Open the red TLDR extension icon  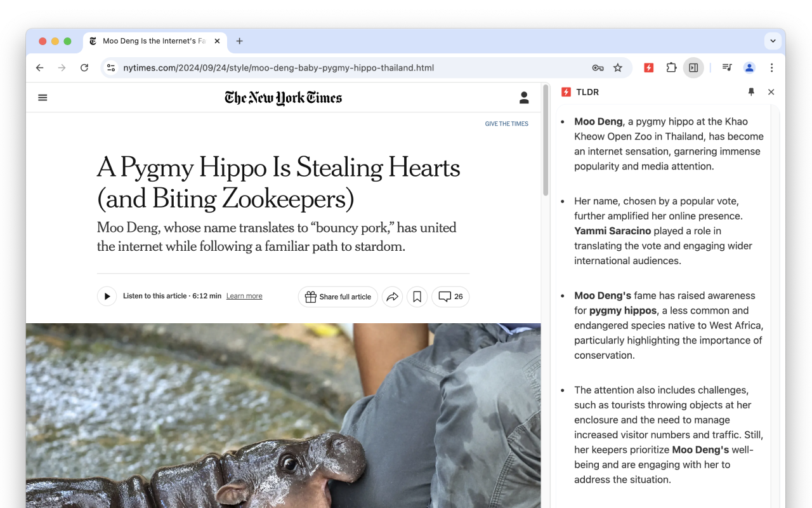point(649,68)
